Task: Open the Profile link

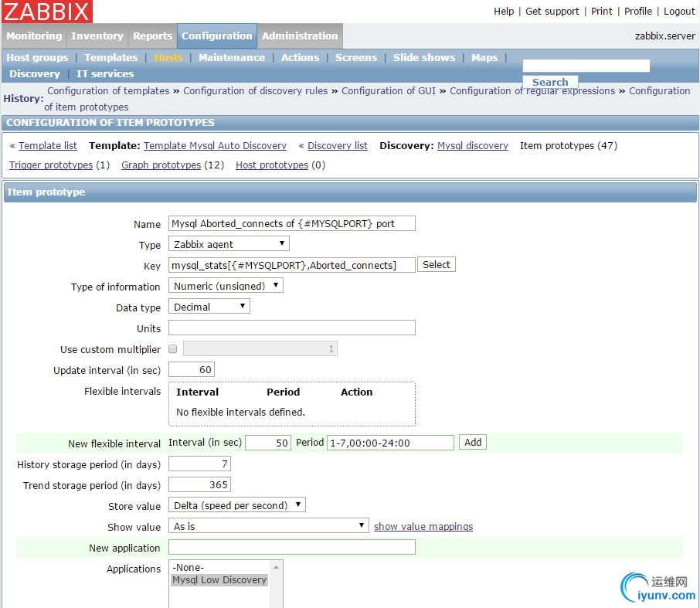Action: pos(638,11)
